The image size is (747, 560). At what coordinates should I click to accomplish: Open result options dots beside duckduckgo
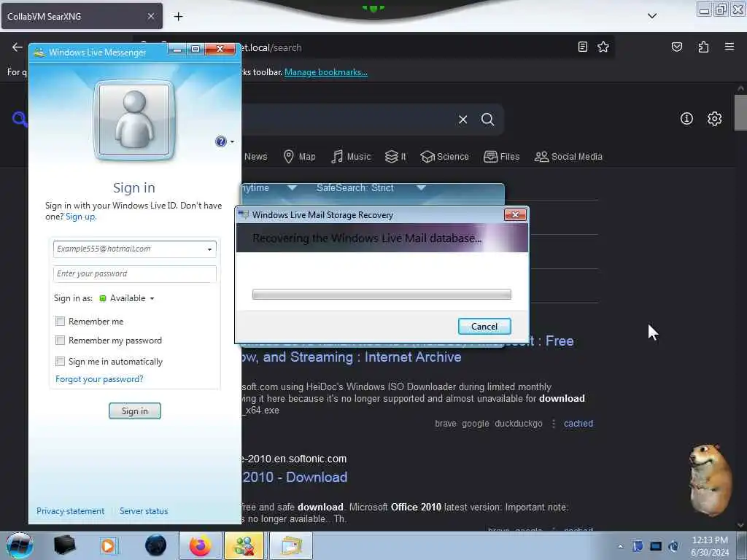point(553,424)
